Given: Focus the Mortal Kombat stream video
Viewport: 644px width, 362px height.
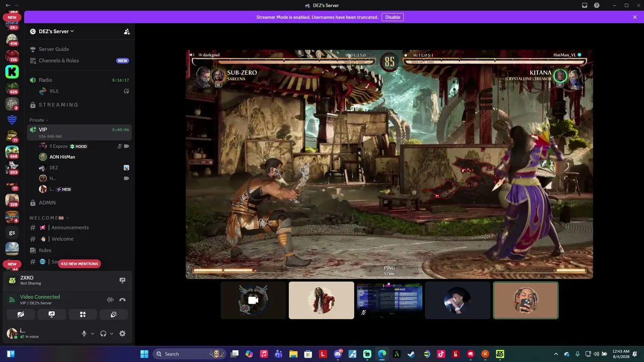Looking at the screenshot, I should [x=389, y=164].
